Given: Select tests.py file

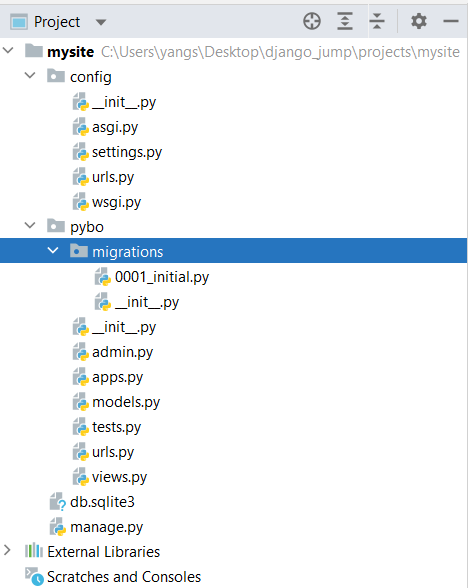Looking at the screenshot, I should pyautogui.click(x=116, y=427).
